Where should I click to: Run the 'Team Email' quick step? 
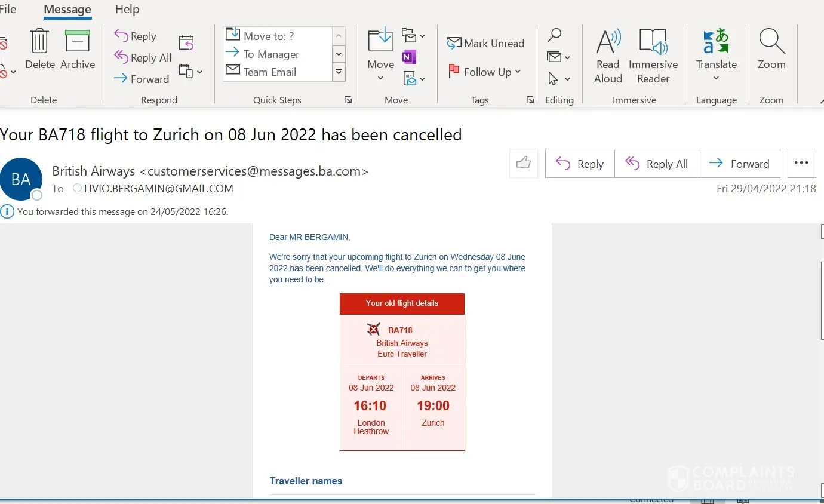click(277, 72)
